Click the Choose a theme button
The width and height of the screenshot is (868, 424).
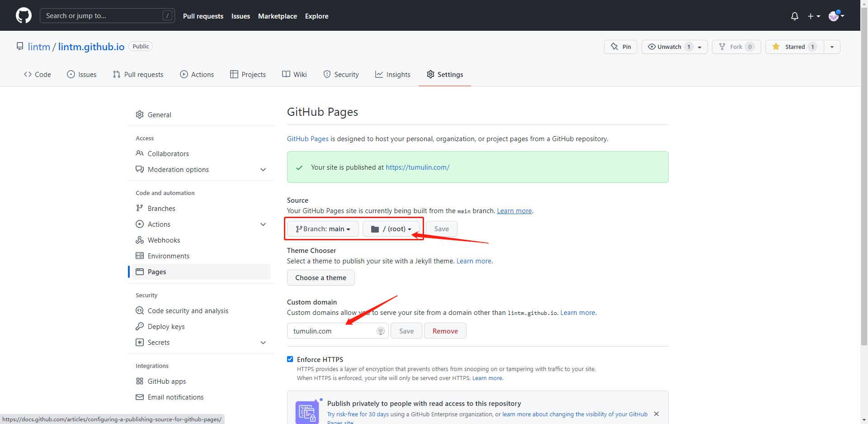coord(321,278)
